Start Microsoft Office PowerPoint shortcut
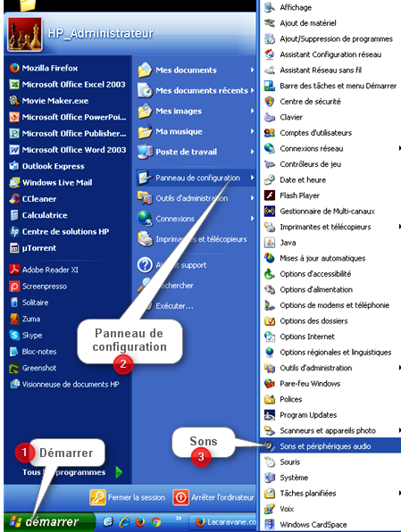401x532 pixels. click(x=67, y=117)
